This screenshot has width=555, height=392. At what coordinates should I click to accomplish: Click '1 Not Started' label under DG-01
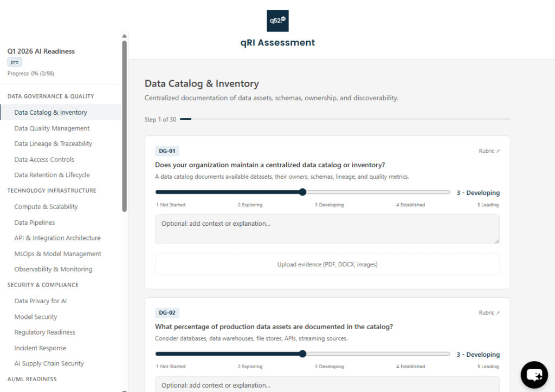(171, 205)
